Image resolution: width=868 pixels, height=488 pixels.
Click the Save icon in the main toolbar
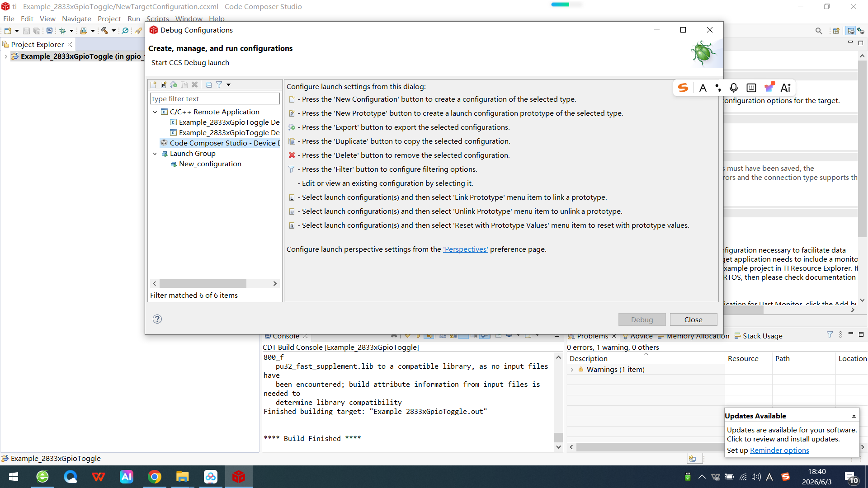(26, 31)
